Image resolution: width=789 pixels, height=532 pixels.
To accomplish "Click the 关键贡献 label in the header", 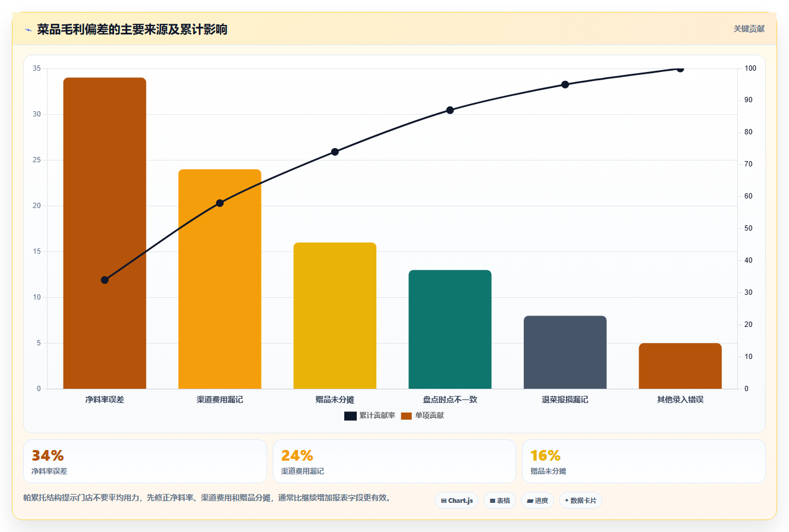I will pyautogui.click(x=749, y=29).
